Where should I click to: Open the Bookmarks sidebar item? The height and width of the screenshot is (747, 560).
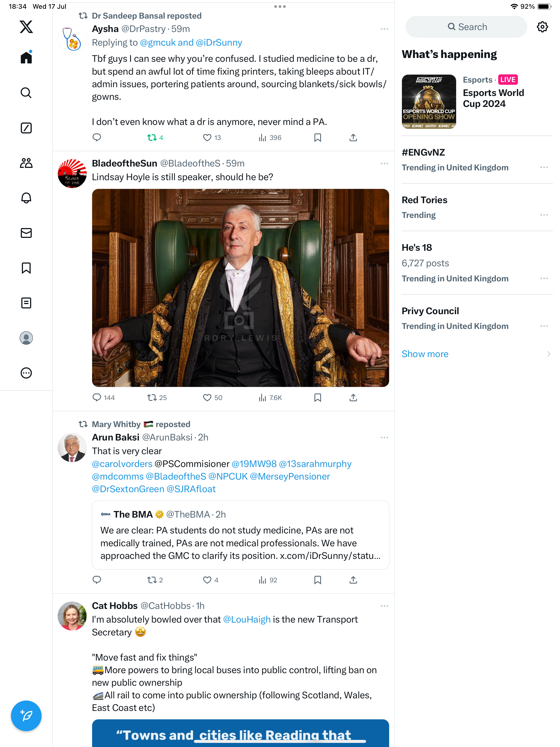[x=26, y=268]
